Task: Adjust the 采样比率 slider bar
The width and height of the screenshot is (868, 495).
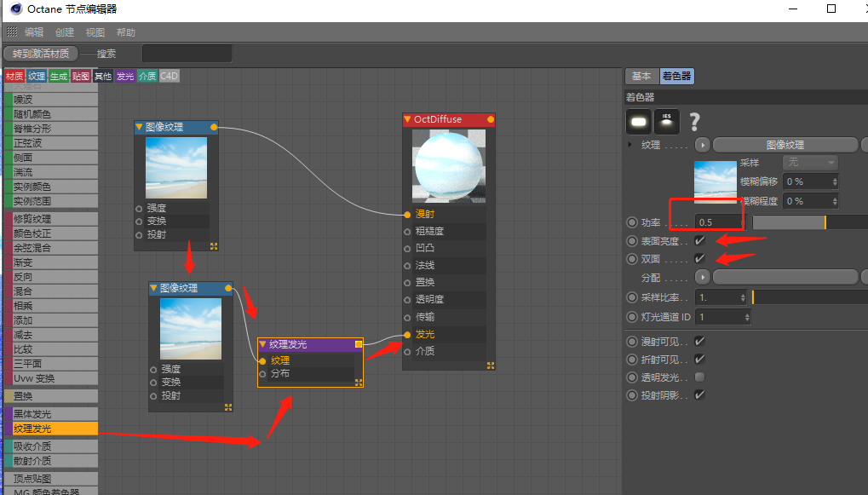Action: pos(810,297)
